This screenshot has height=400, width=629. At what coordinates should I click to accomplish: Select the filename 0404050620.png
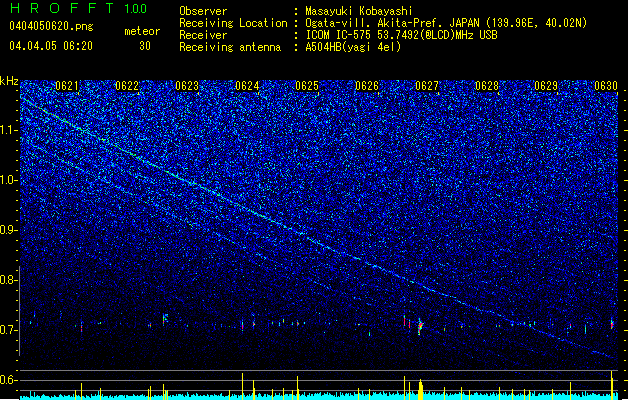click(x=51, y=26)
